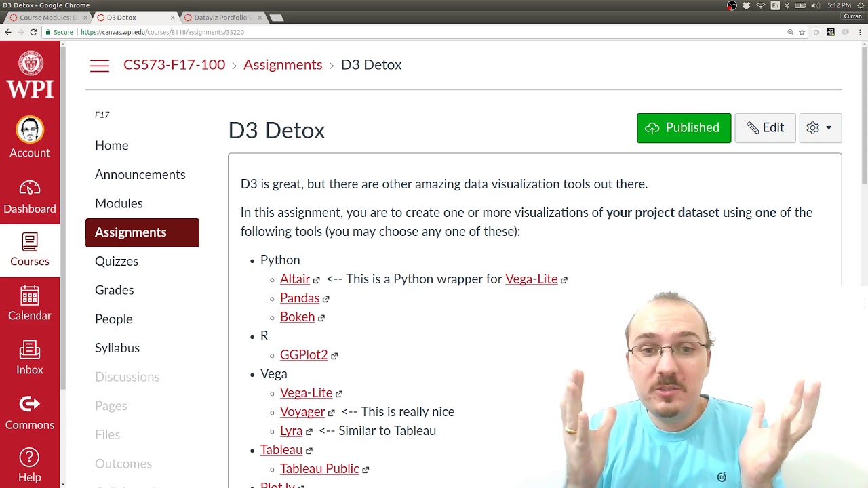The width and height of the screenshot is (868, 488).
Task: Open Discussions in course navigation
Action: coord(127,377)
